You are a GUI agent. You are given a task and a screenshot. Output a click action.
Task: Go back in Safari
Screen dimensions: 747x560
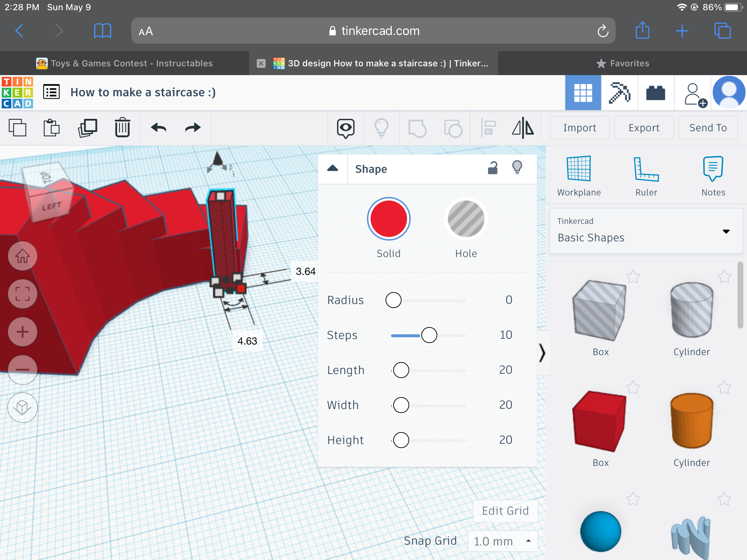[x=20, y=31]
